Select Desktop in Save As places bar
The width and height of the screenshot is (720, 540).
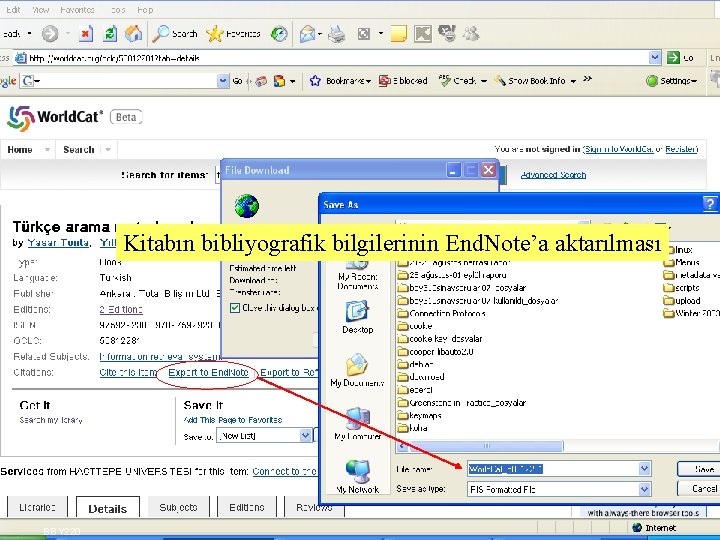(x=357, y=317)
